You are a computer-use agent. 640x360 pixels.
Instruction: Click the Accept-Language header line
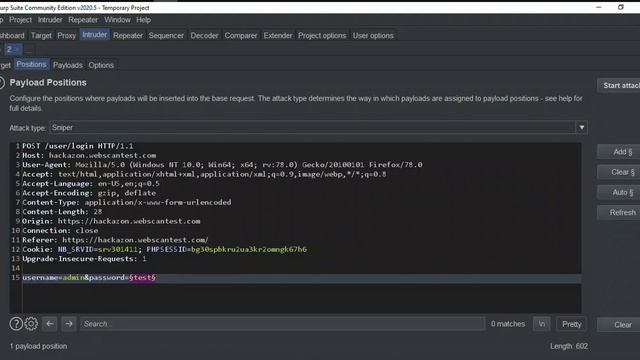pos(91,184)
